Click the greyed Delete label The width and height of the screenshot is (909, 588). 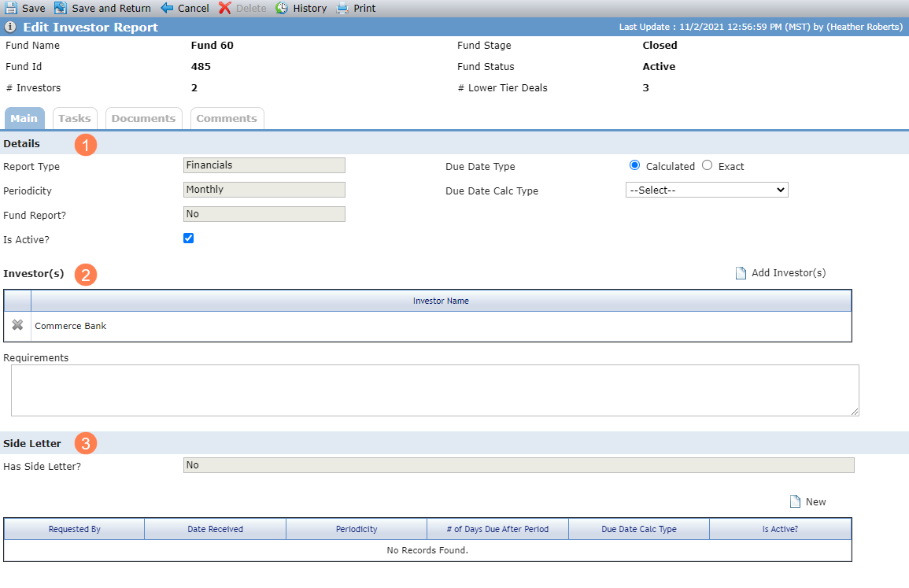251,9
